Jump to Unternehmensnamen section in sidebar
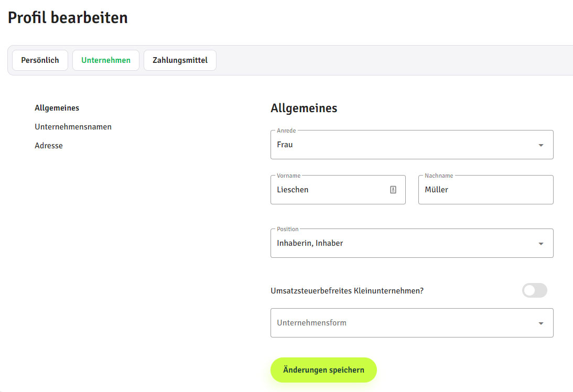The height and width of the screenshot is (392, 573). click(73, 127)
